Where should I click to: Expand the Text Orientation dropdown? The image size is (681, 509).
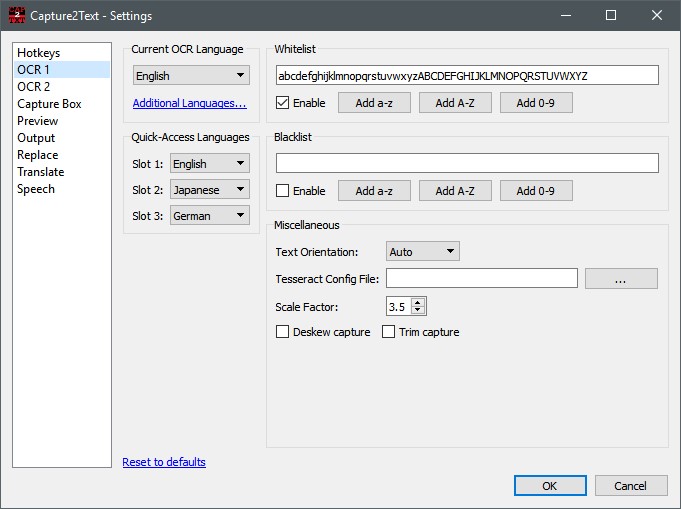pyautogui.click(x=422, y=252)
